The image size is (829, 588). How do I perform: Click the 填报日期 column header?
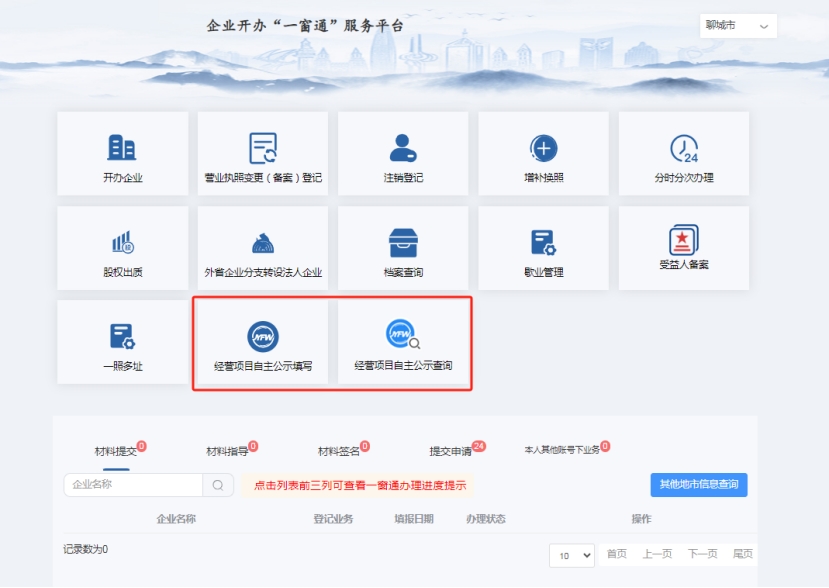[x=414, y=519]
